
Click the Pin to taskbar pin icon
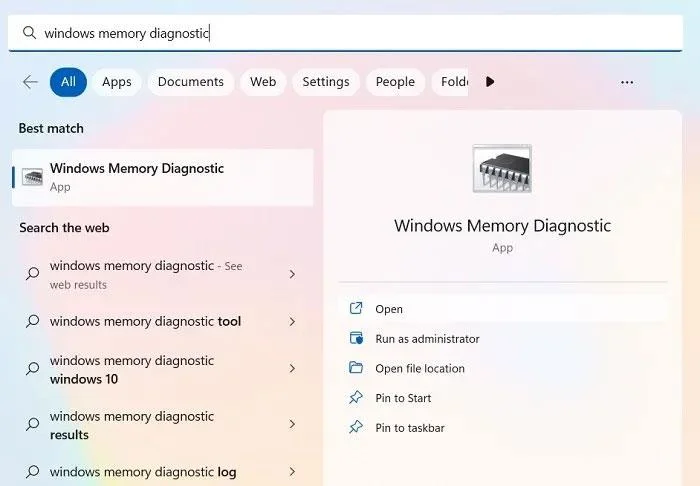coord(356,427)
